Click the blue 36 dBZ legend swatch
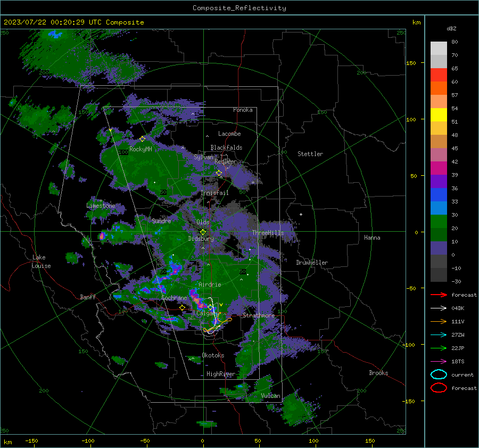Image resolution: width=479 pixels, height=448 pixels. pos(439,194)
